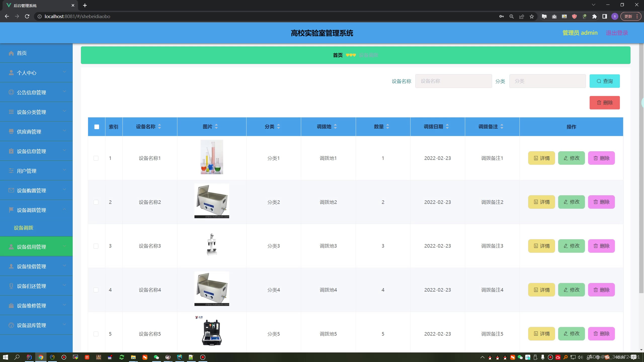This screenshot has width=644, height=362.
Task: Check the checkbox for row 3
Action: click(96, 246)
